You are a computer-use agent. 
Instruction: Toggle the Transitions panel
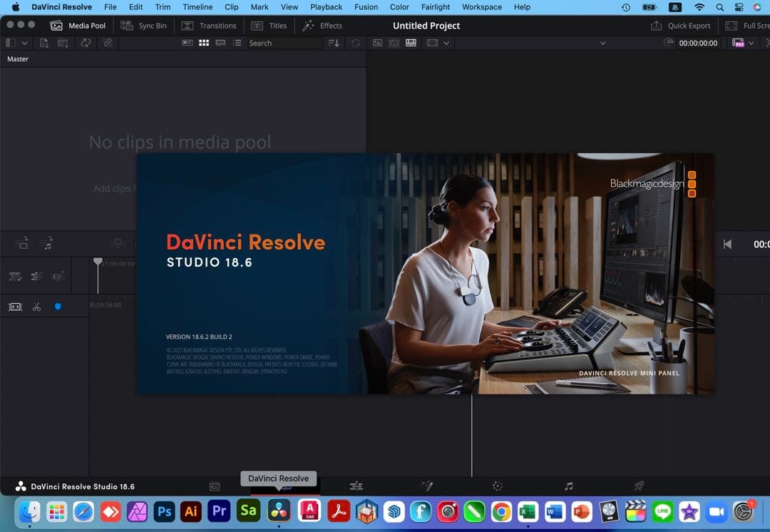[209, 25]
